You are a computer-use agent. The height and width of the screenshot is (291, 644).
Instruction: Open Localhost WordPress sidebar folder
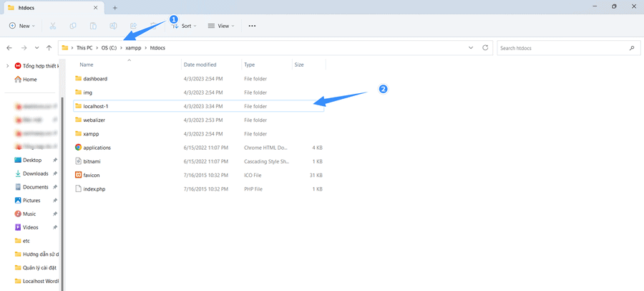point(36,281)
